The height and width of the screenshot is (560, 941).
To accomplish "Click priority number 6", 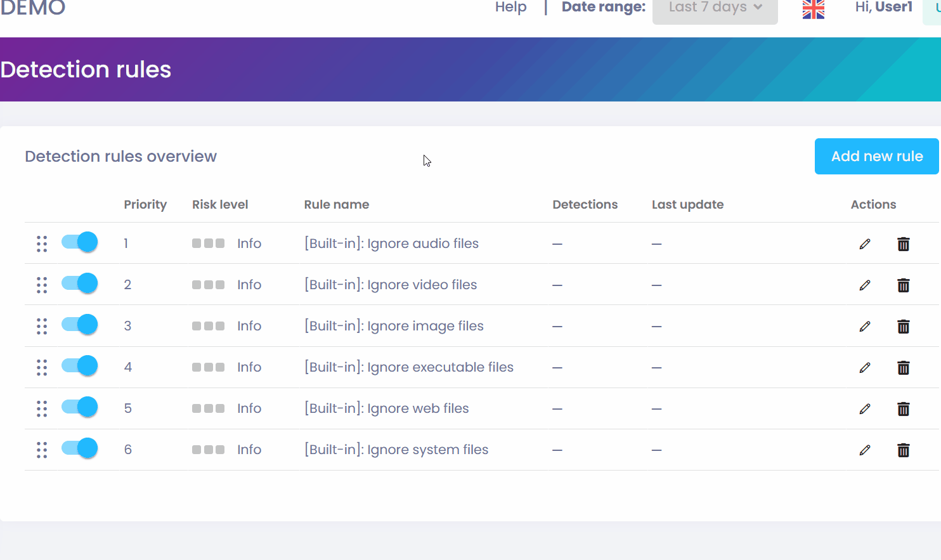I will point(128,450).
